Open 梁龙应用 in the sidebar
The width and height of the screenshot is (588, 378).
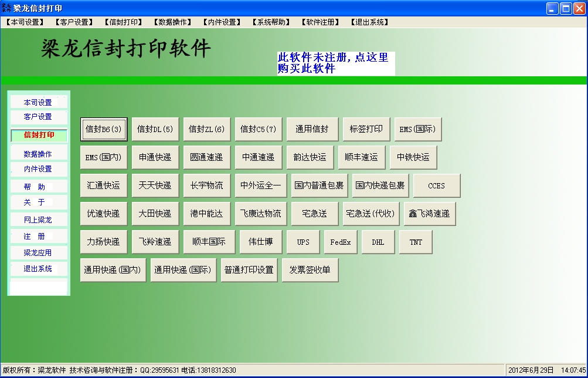click(39, 252)
